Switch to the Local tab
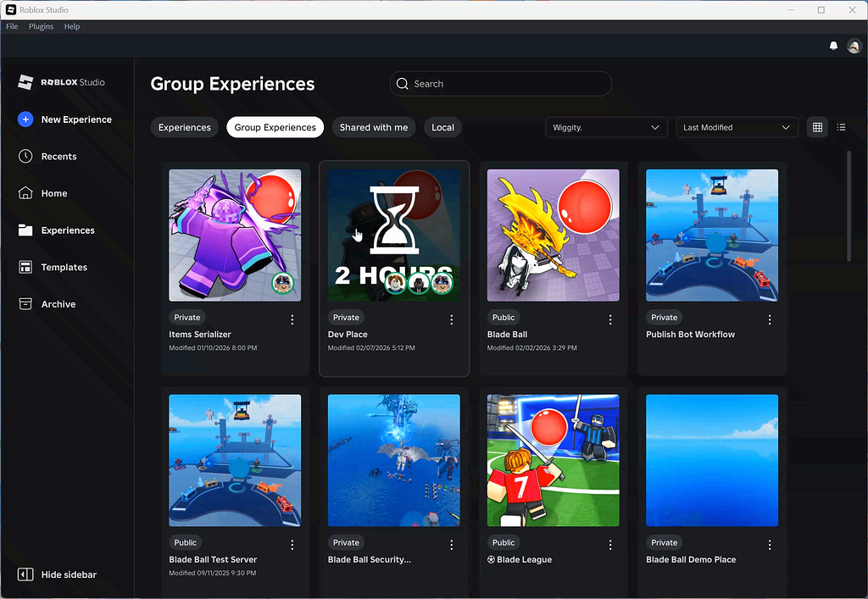The height and width of the screenshot is (599, 868). [x=442, y=127]
